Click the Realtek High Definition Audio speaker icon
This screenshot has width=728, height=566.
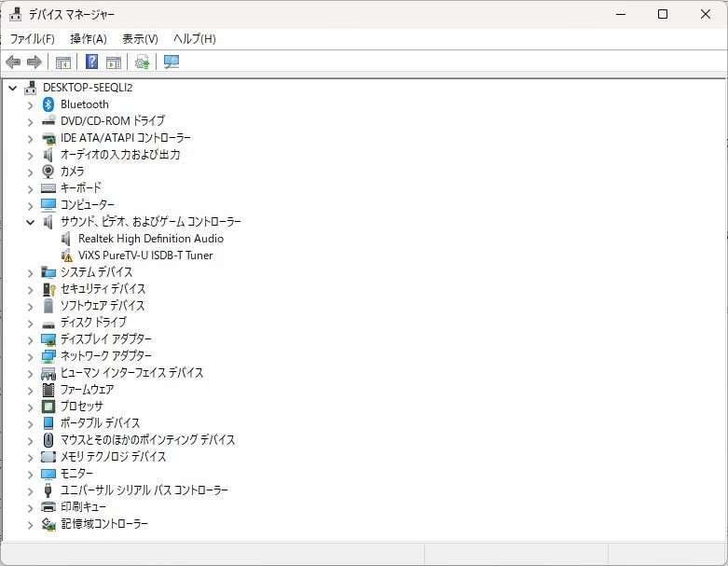point(66,239)
